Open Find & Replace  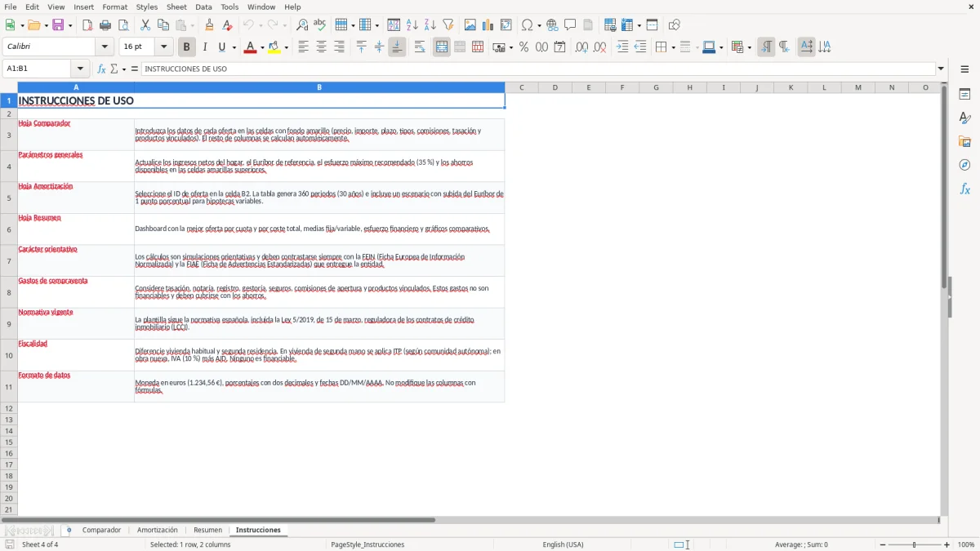tap(302, 25)
